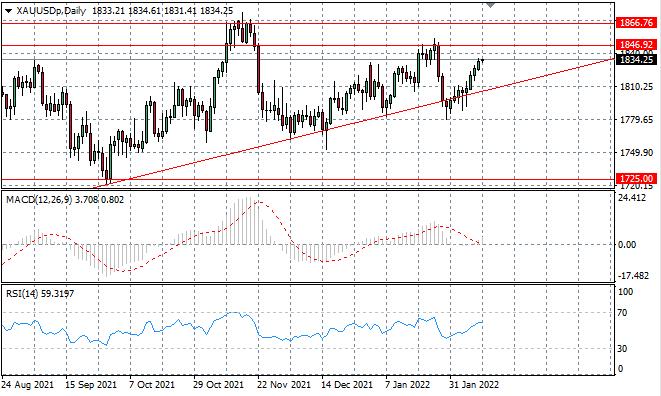
Task: Click the MACD zero level 0.00
Action: pyautogui.click(x=627, y=245)
